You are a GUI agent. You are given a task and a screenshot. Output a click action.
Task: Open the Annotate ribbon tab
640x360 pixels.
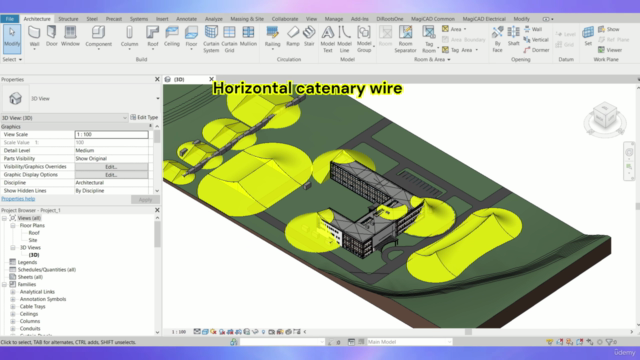tap(186, 19)
